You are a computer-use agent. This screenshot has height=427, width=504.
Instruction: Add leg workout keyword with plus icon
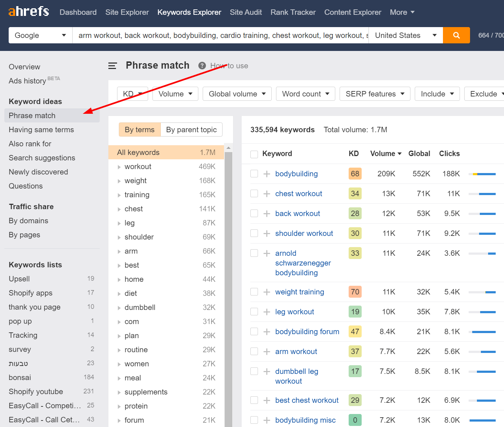[x=267, y=312]
